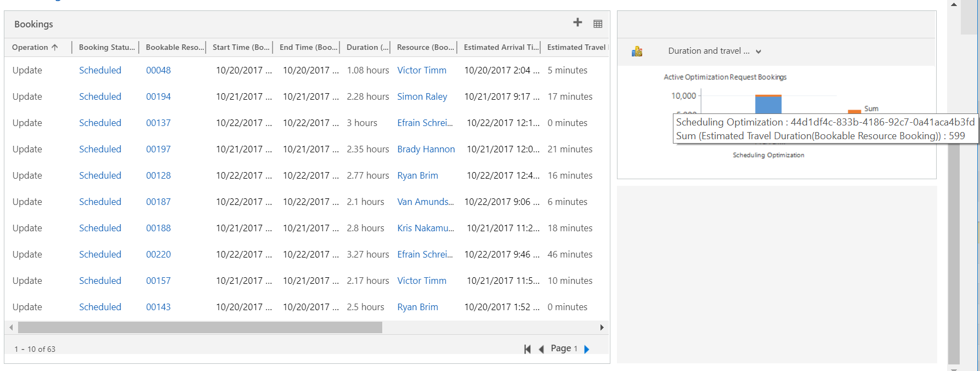This screenshot has height=371, width=980.
Task: Sort by the Booking Status column header
Action: (106, 48)
